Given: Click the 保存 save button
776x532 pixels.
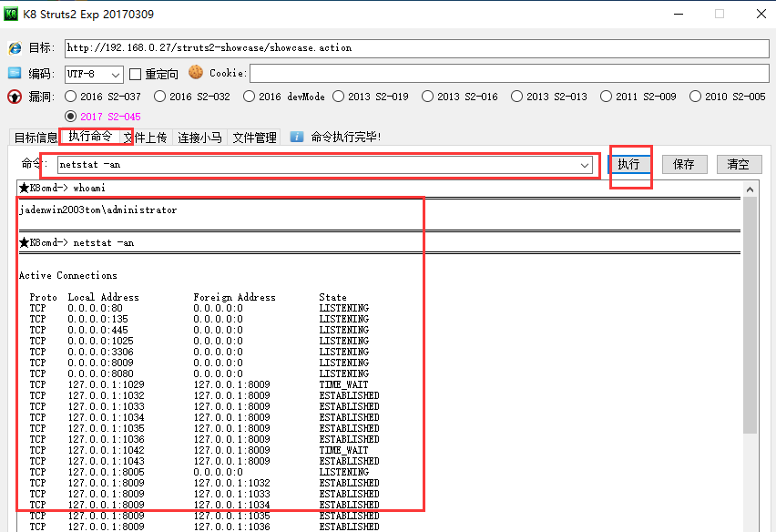Looking at the screenshot, I should click(684, 164).
